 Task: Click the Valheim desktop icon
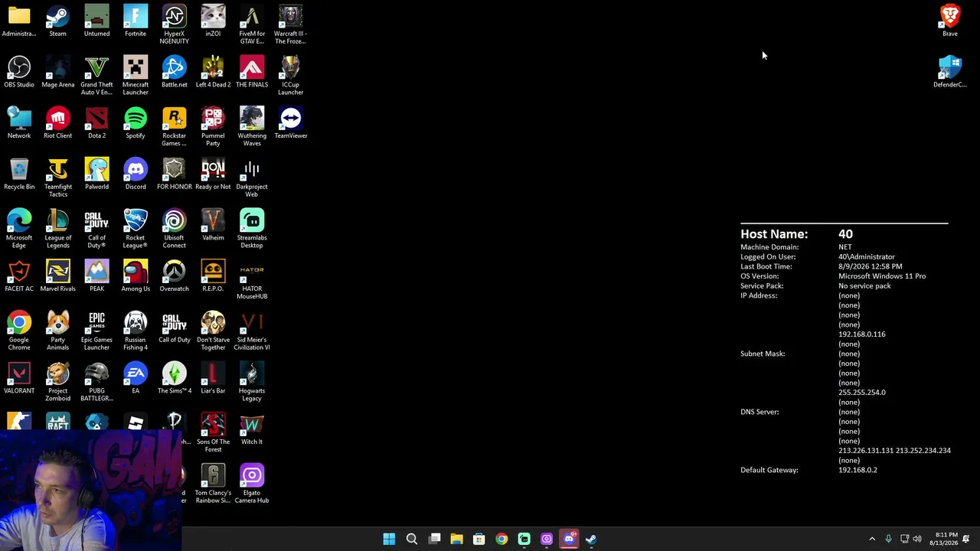213,225
